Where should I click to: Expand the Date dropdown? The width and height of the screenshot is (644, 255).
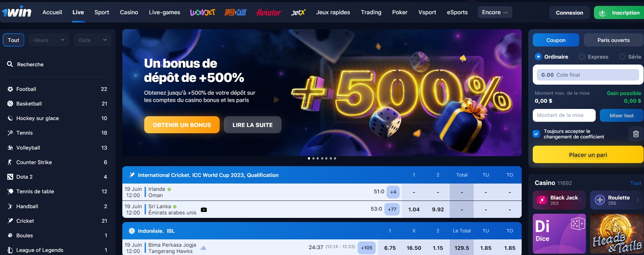coord(93,40)
